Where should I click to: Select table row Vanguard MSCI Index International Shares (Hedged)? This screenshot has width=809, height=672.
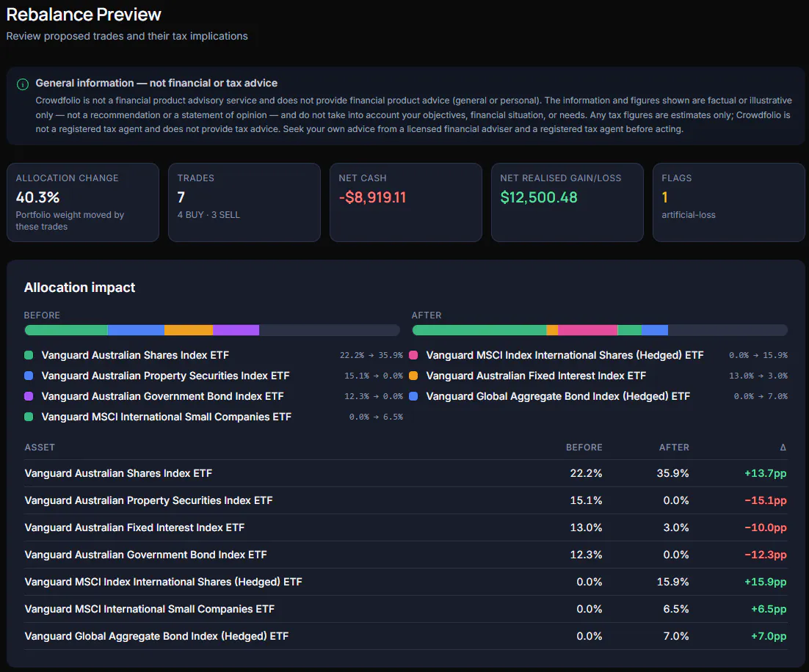pos(405,582)
